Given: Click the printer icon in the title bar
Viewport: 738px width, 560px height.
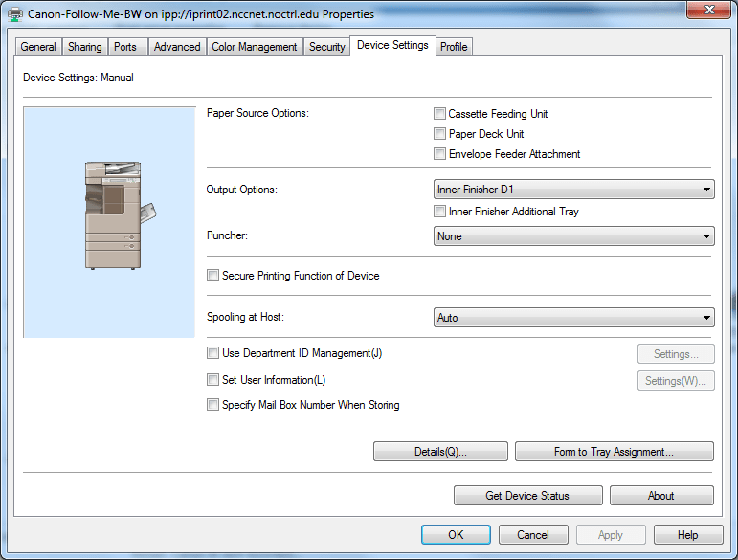Looking at the screenshot, I should click(15, 14).
